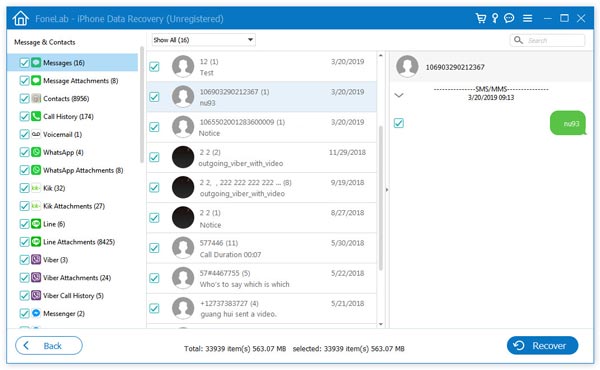Viewport: 600px width, 370px height.
Task: Click the conversation list scroll-up arrow
Action: (380, 55)
